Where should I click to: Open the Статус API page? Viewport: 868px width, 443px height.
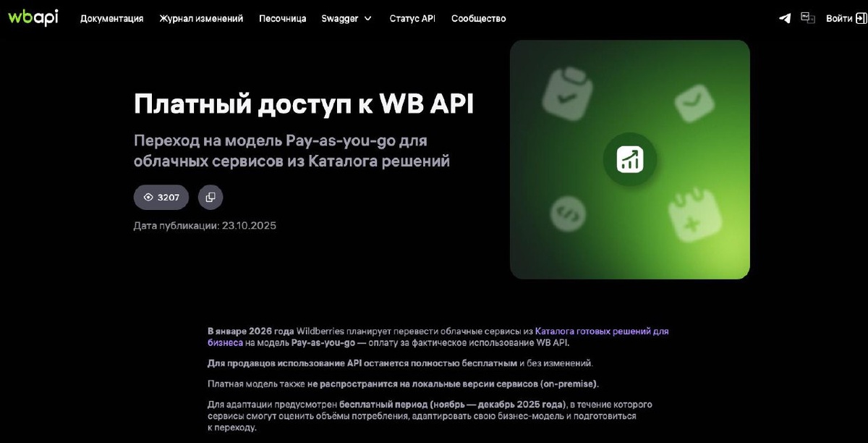click(412, 18)
